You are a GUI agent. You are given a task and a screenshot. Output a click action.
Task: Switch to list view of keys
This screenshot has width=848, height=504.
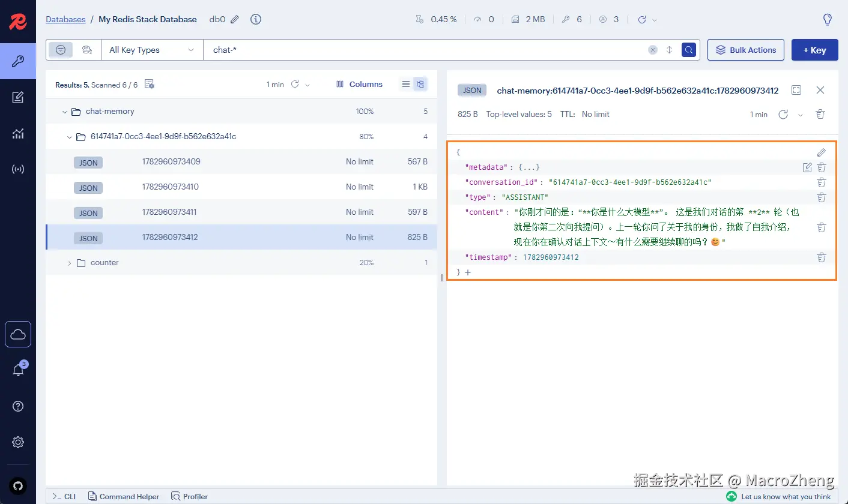click(406, 84)
